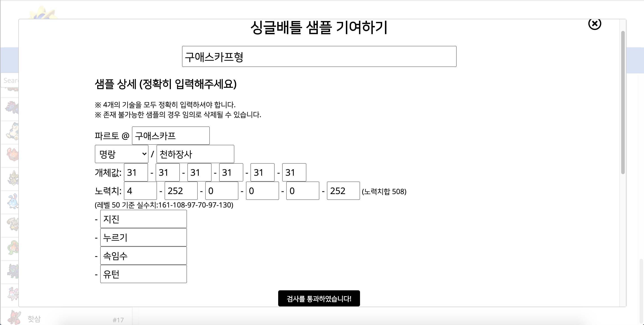Focus the held item field 구애스카프
Screen dimensions: 644x325
(170, 136)
